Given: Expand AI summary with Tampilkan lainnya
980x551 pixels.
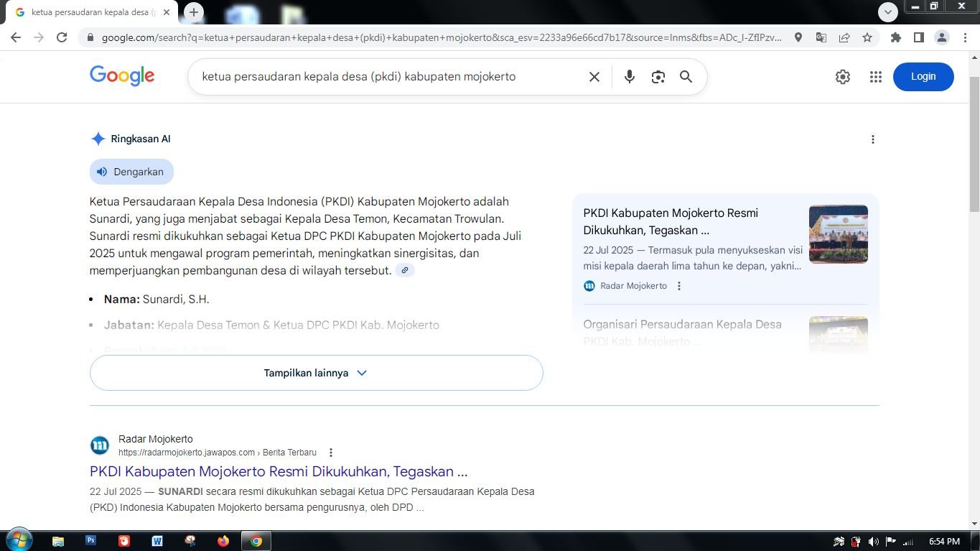Looking at the screenshot, I should coord(316,373).
